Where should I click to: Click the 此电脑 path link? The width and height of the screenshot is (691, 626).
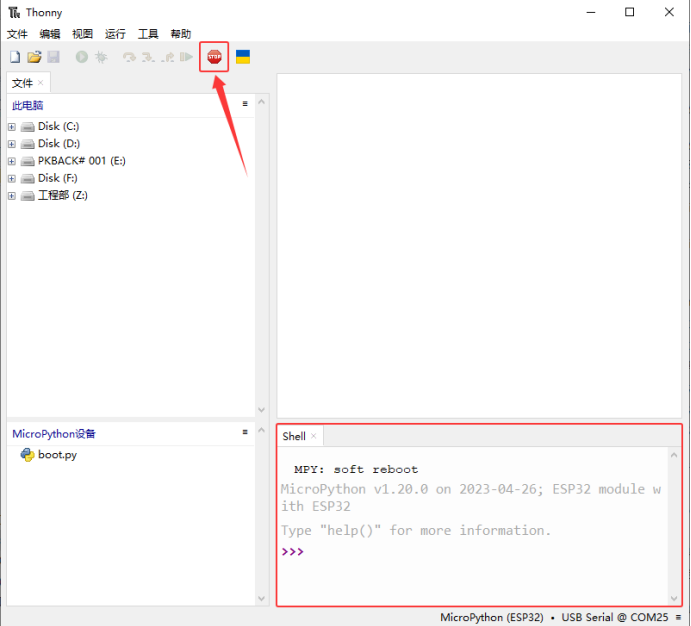(x=28, y=105)
